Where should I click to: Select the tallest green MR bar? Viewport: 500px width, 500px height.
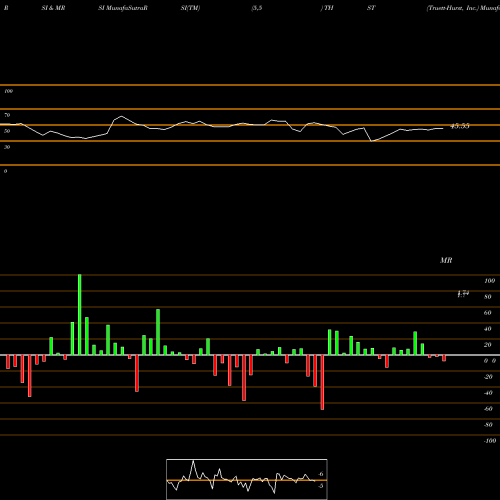tap(79, 315)
